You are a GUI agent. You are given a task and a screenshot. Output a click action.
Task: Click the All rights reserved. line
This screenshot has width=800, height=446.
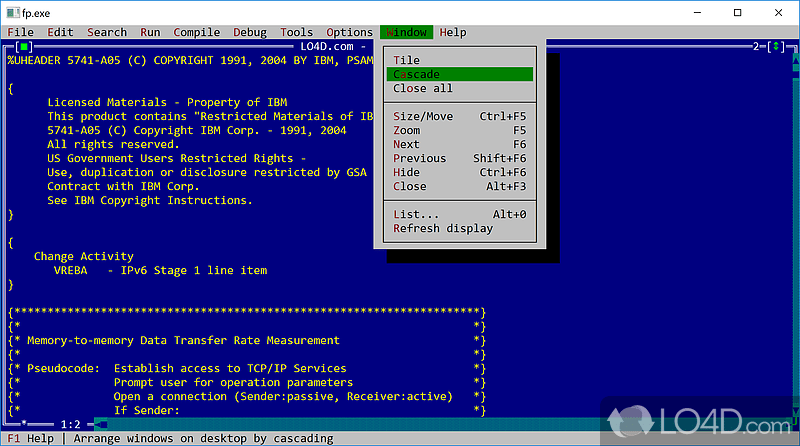113,144
